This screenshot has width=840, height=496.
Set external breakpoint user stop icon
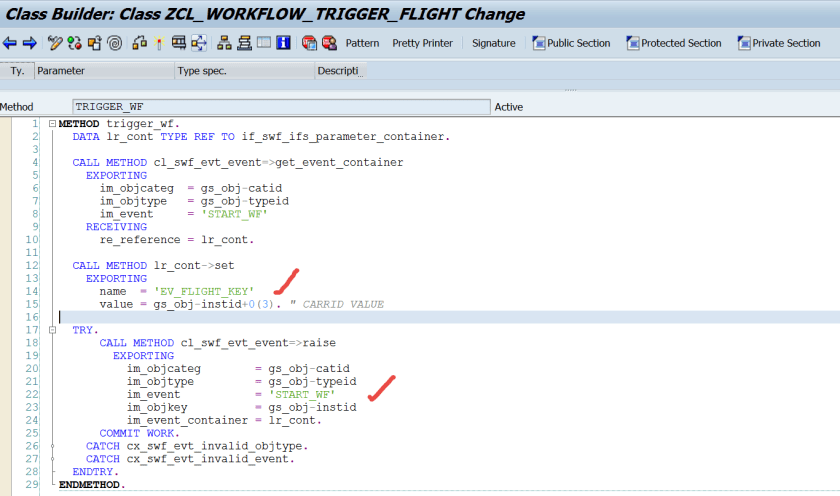[329, 43]
